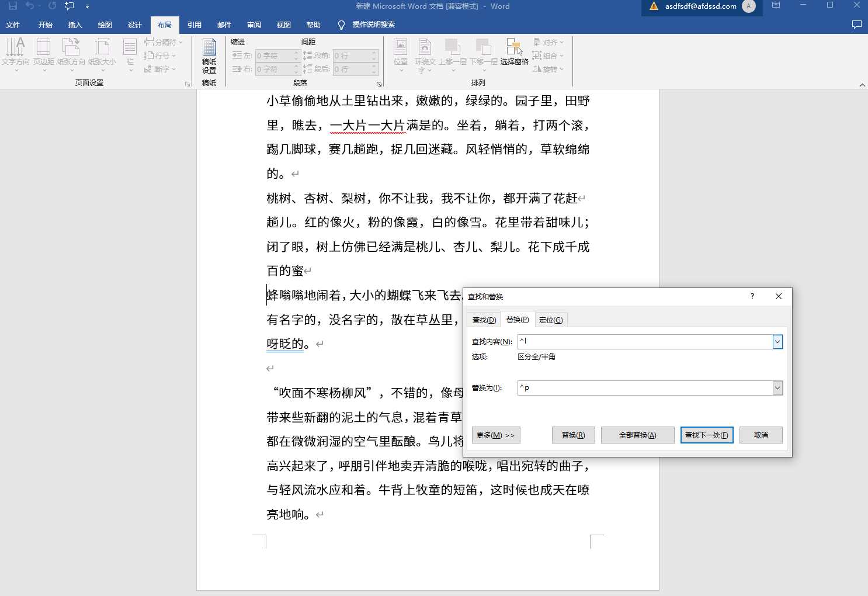Open 稿纸设置 manuscript paper settings
Screen dimensions: 868x596
pos(209,56)
